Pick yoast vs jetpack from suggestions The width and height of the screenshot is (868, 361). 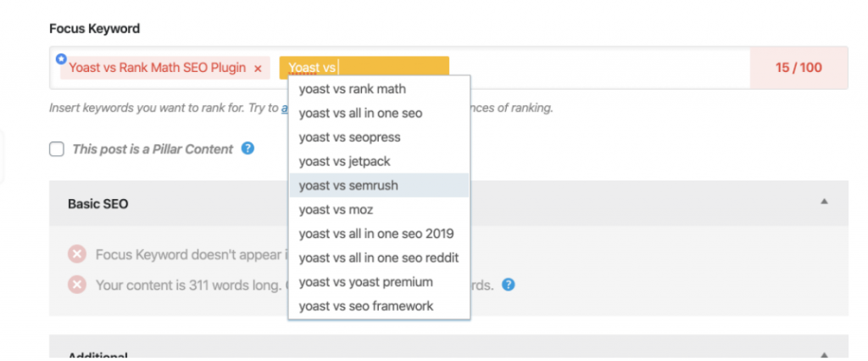pos(344,161)
